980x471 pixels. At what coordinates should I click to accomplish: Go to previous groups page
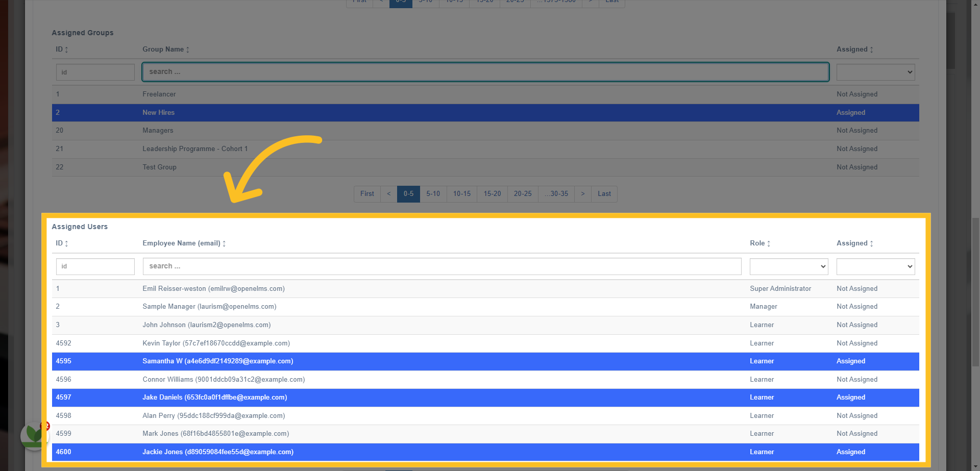tap(389, 194)
